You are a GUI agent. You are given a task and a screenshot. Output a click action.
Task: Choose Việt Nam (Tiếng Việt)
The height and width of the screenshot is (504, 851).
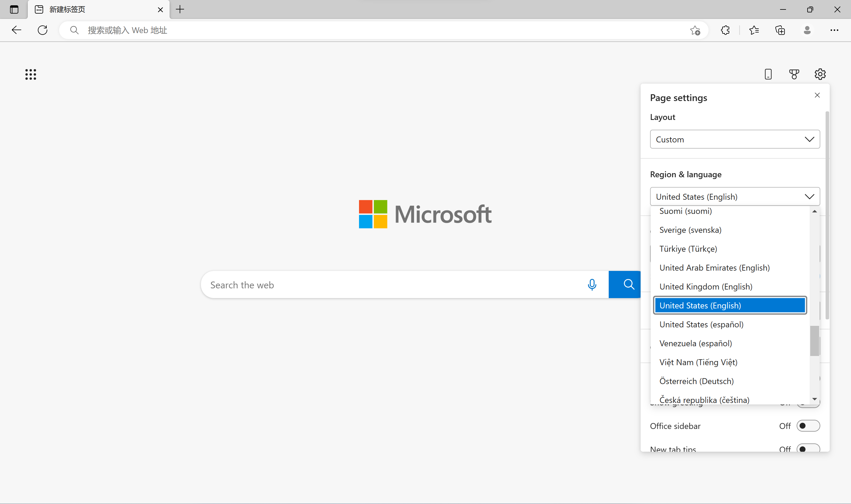click(x=730, y=363)
